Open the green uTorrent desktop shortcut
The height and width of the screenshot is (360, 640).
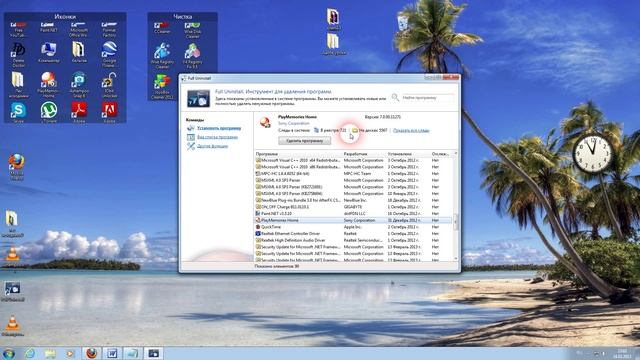pyautogui.click(x=49, y=113)
